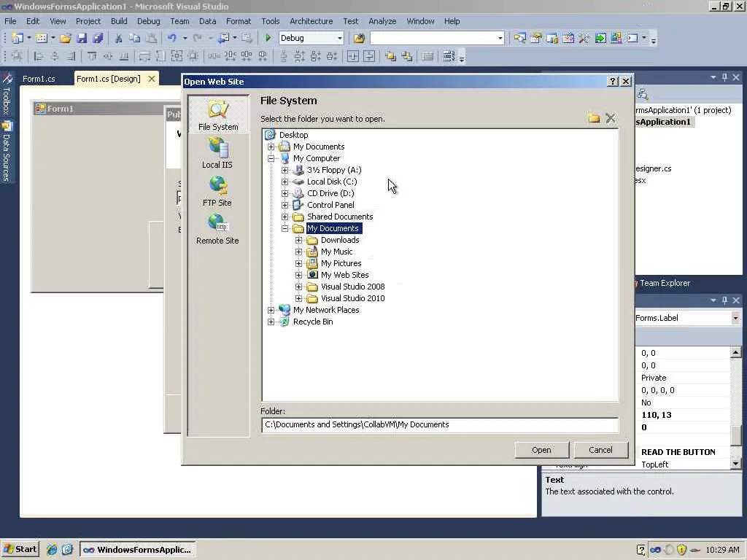This screenshot has height=560, width=747.
Task: Click the Undo arrow icon
Action: tap(172, 38)
